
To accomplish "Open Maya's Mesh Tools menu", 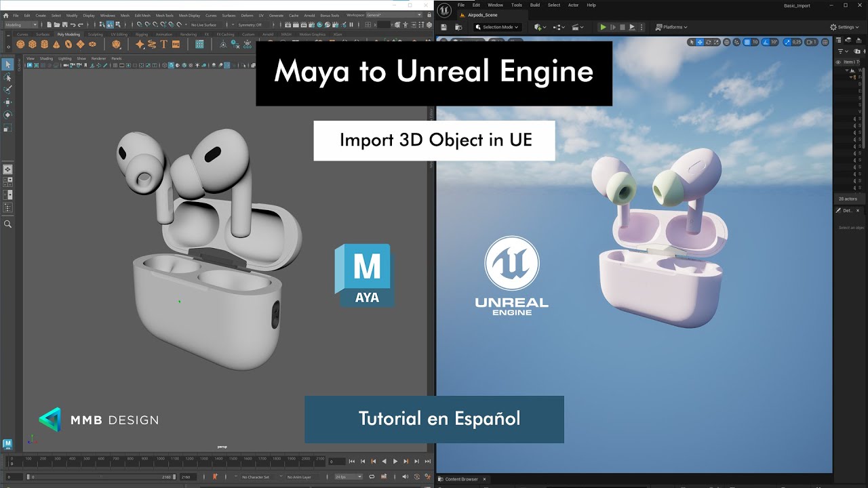I will point(164,15).
